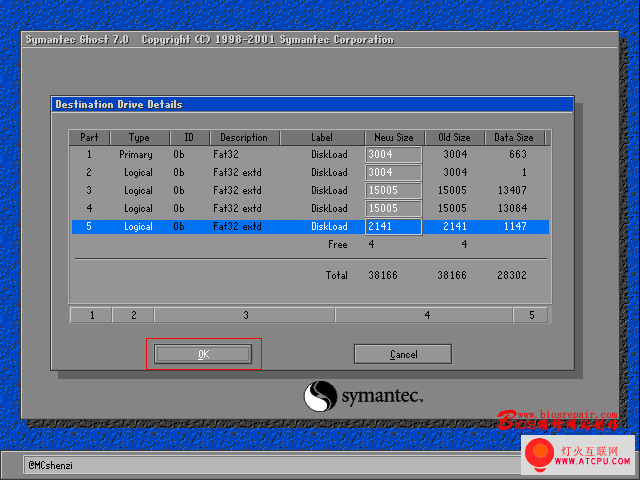The image size is (640, 480).
Task: Click Old Size 2141 in row 5
Action: [455, 227]
